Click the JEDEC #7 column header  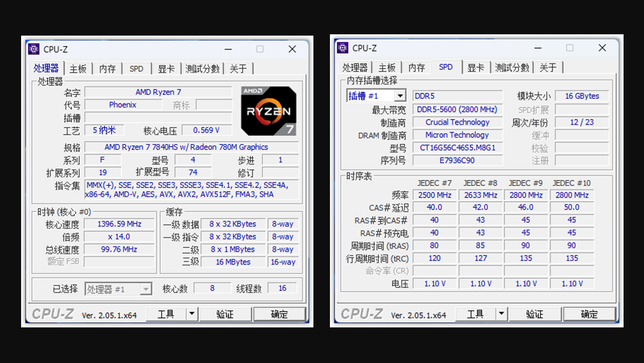click(x=435, y=183)
